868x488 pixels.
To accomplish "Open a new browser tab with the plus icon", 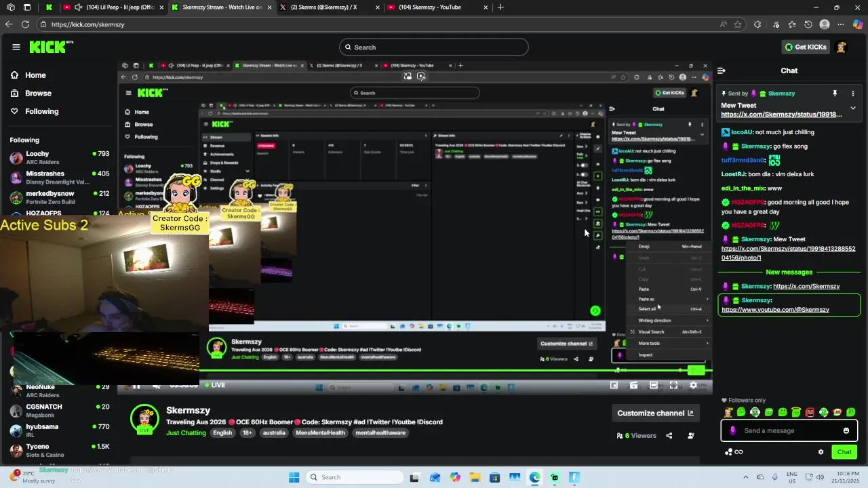I will pyautogui.click(x=500, y=7).
